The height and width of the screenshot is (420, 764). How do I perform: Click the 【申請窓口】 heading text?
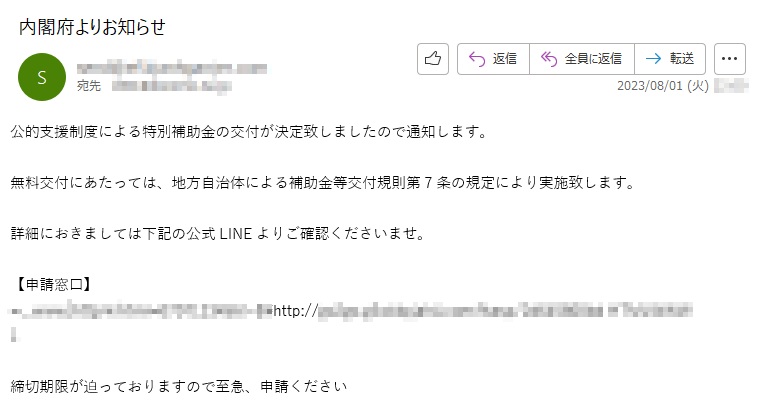coord(54,285)
